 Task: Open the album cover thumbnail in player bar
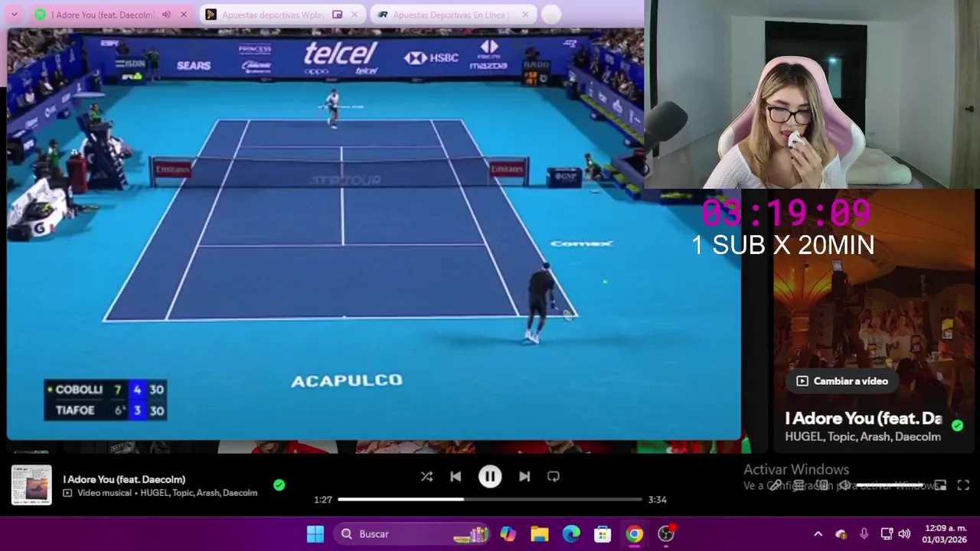[31, 485]
